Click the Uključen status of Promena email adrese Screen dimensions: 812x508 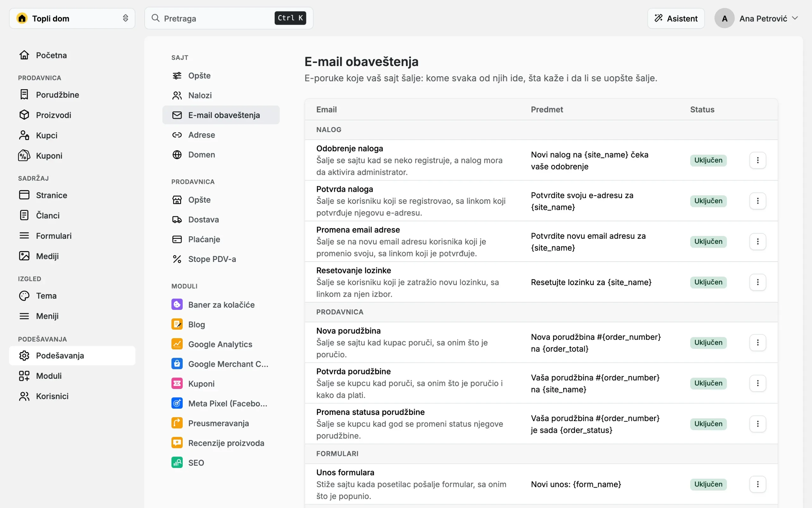tap(708, 242)
